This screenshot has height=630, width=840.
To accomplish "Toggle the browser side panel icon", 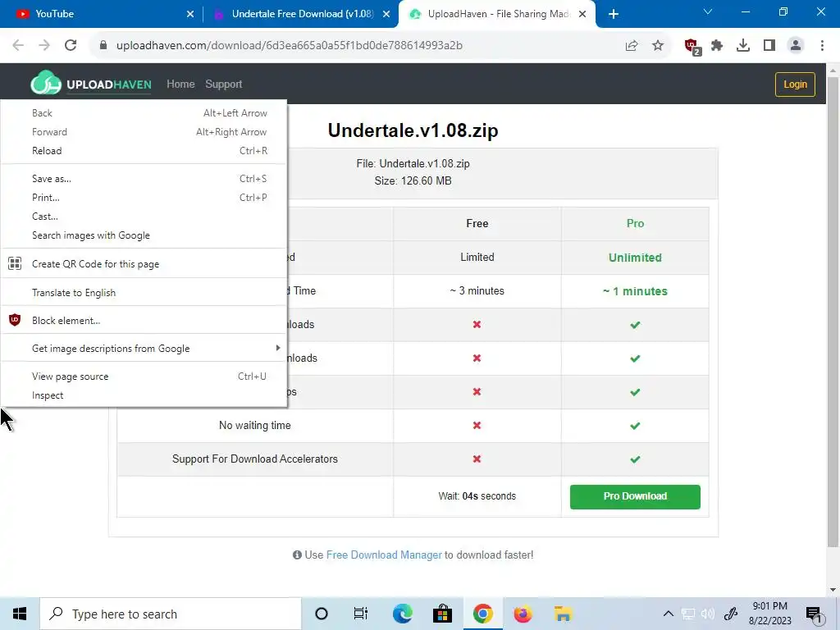I will pyautogui.click(x=769, y=46).
